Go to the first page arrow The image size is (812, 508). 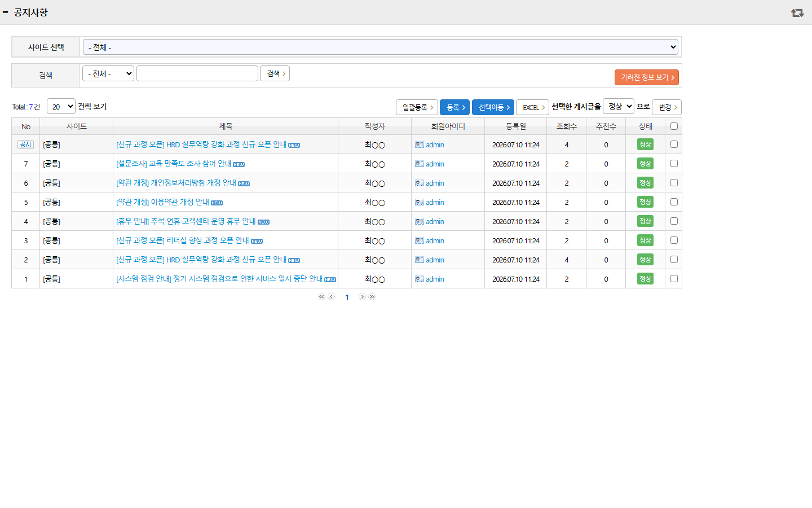(x=321, y=297)
